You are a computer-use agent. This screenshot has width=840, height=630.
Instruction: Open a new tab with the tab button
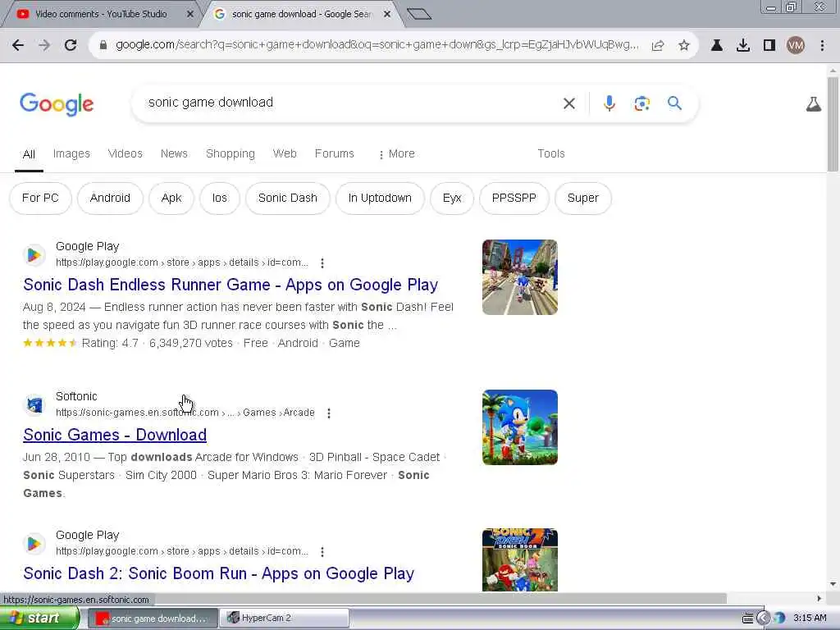[419, 14]
